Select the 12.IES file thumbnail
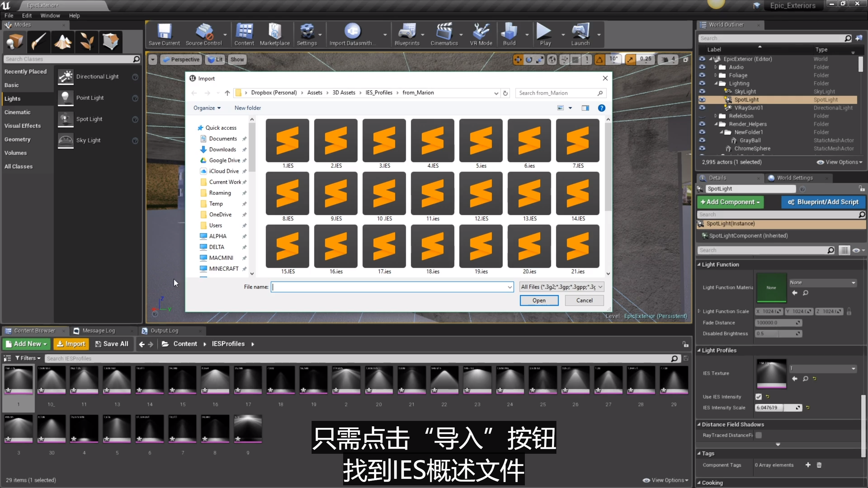The height and width of the screenshot is (488, 868). (481, 194)
